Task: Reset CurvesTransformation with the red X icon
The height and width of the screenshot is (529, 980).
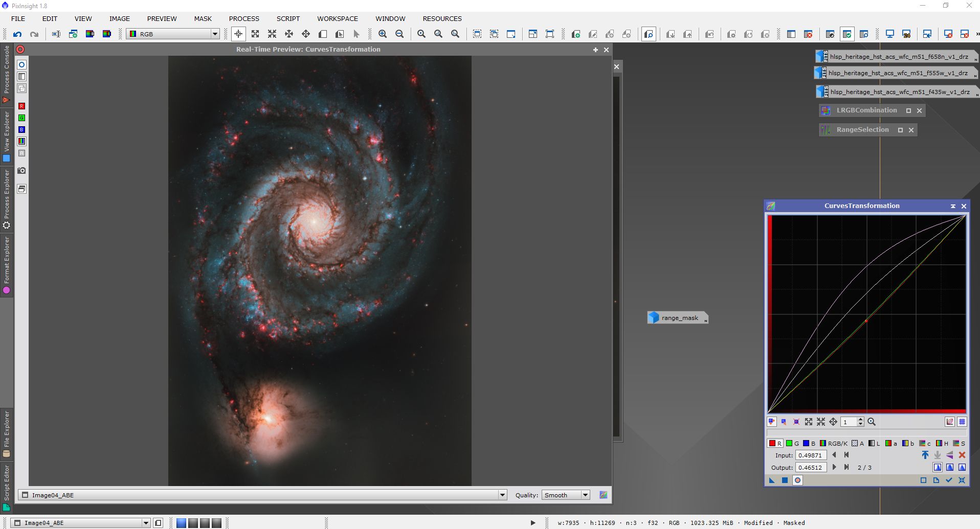Action: pos(962,455)
